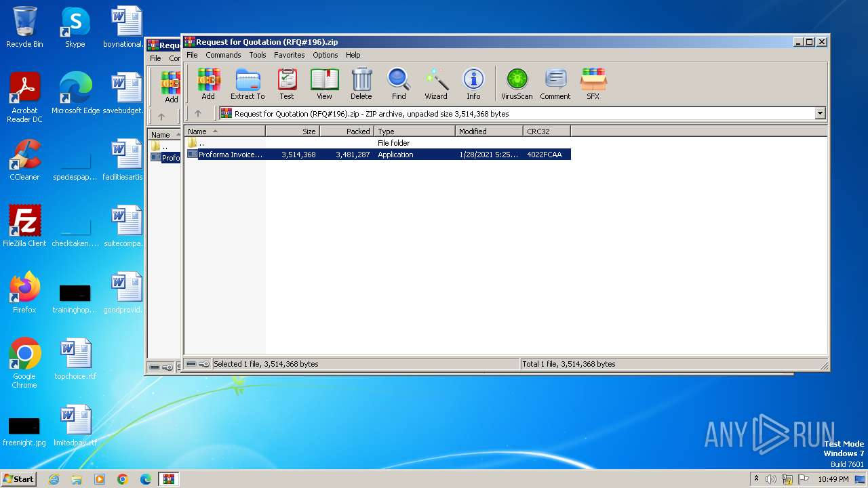Open CCleaner desktop shortcut

tap(24, 160)
